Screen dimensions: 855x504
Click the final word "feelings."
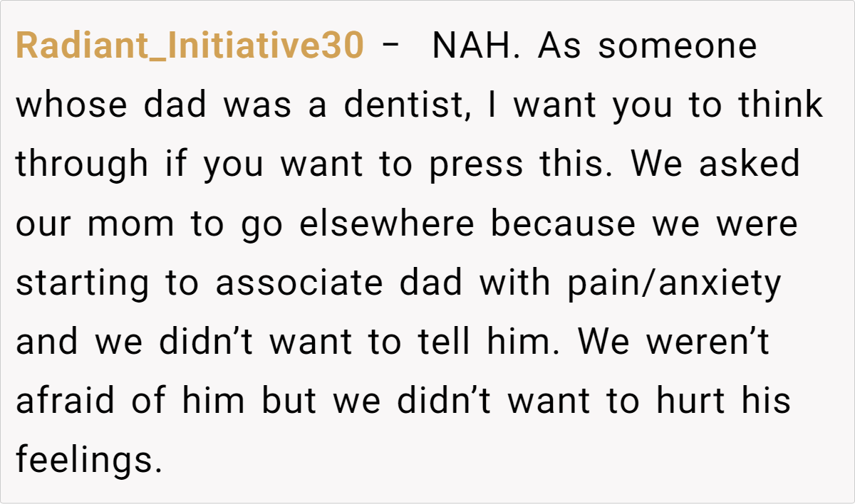(x=85, y=461)
